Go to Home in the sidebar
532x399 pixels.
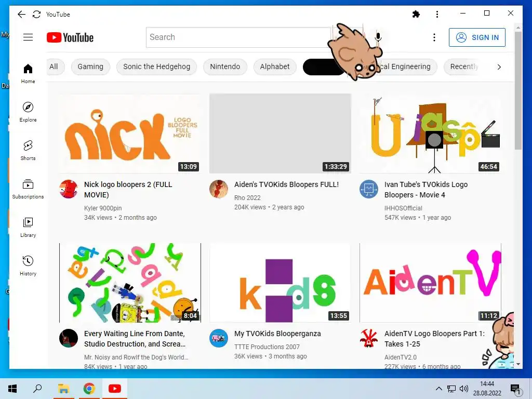tap(28, 73)
